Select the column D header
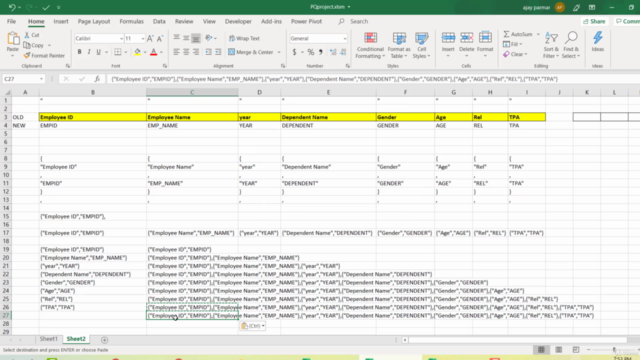 (259, 93)
